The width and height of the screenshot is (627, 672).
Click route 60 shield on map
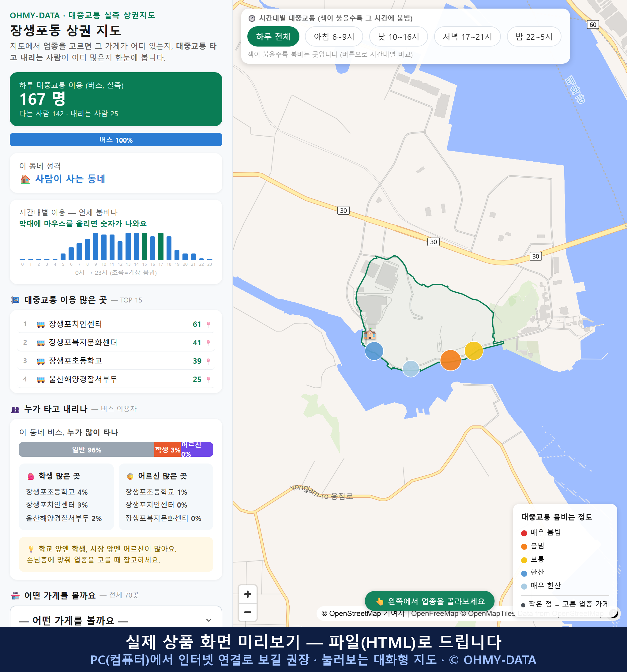click(593, 25)
